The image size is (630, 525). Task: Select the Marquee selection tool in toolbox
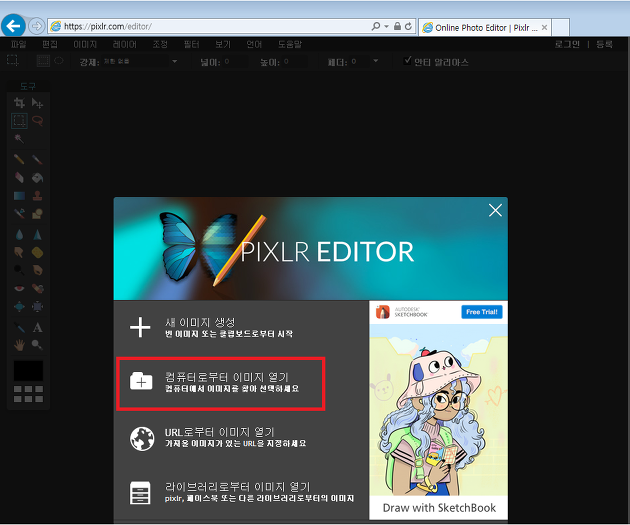click(19, 121)
